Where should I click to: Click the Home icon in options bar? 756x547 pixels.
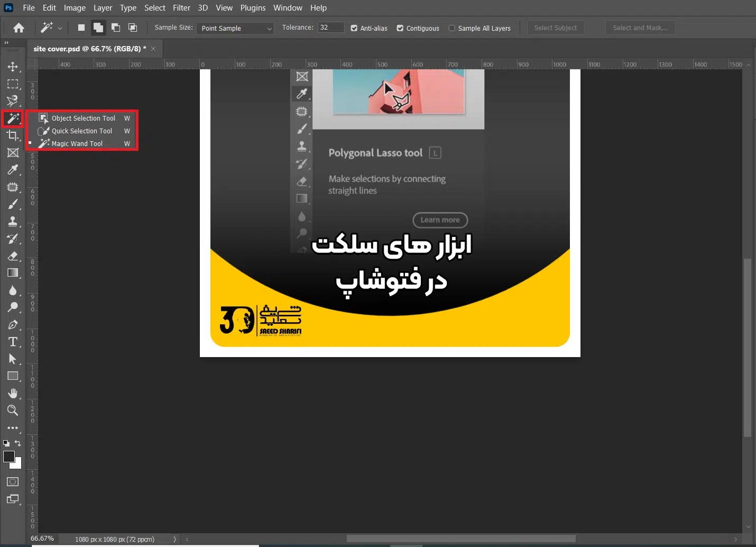19,28
